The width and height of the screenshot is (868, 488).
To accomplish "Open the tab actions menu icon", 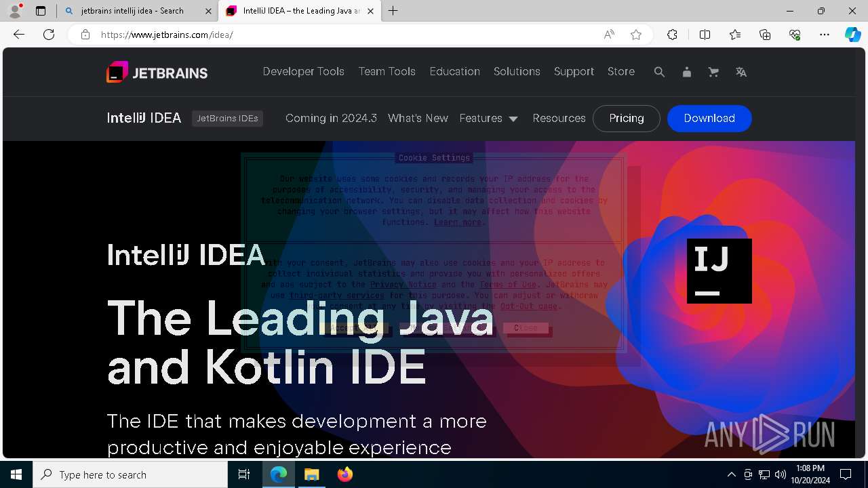I will point(41,11).
